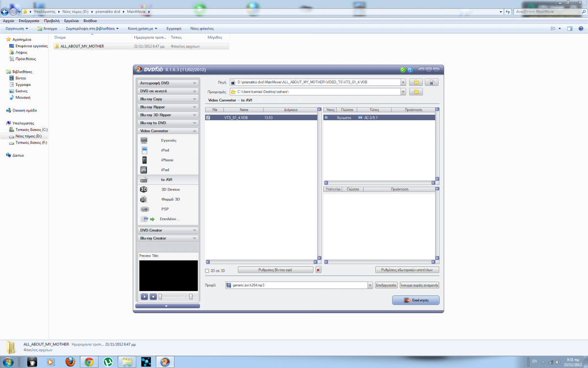Collapse the DVDFab sidebar bottom arrow bar
Viewport: 588px width, 368px height.
click(167, 306)
